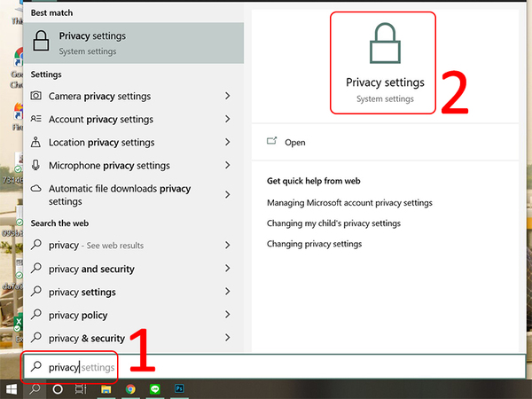
Task: Click the large Privacy settings lock tile
Action: [x=385, y=63]
